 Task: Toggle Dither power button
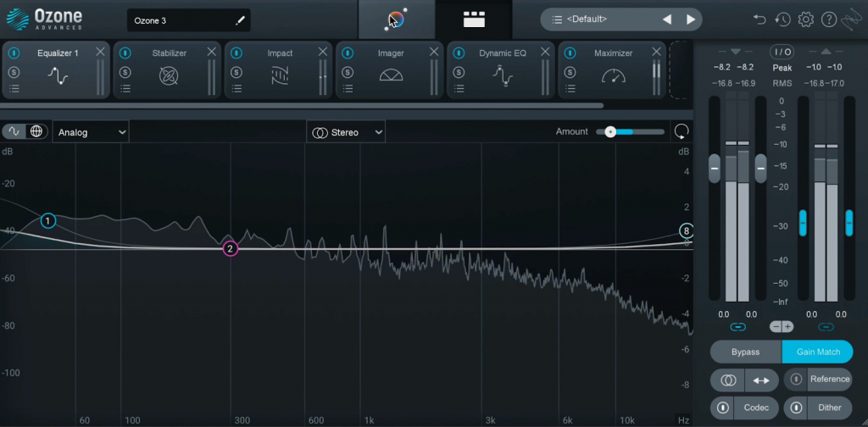796,408
